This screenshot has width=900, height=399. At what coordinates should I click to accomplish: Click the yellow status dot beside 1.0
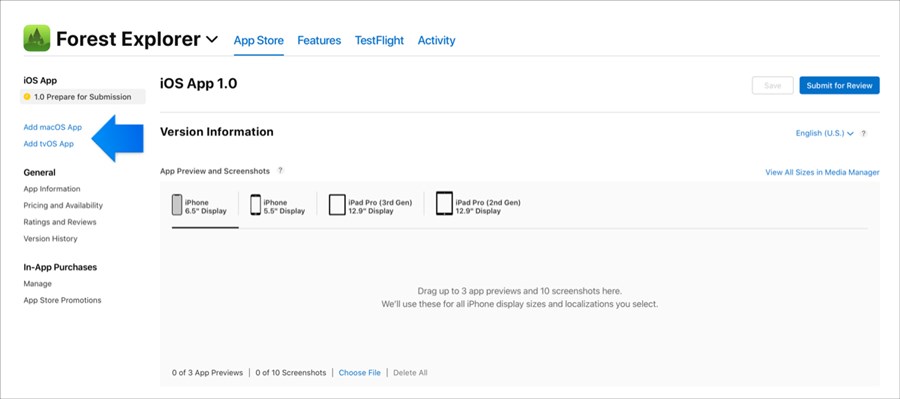pyautogui.click(x=27, y=96)
